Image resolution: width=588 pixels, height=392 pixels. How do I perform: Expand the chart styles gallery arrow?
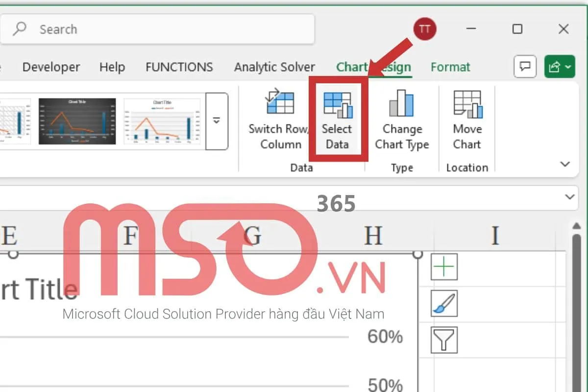click(217, 121)
